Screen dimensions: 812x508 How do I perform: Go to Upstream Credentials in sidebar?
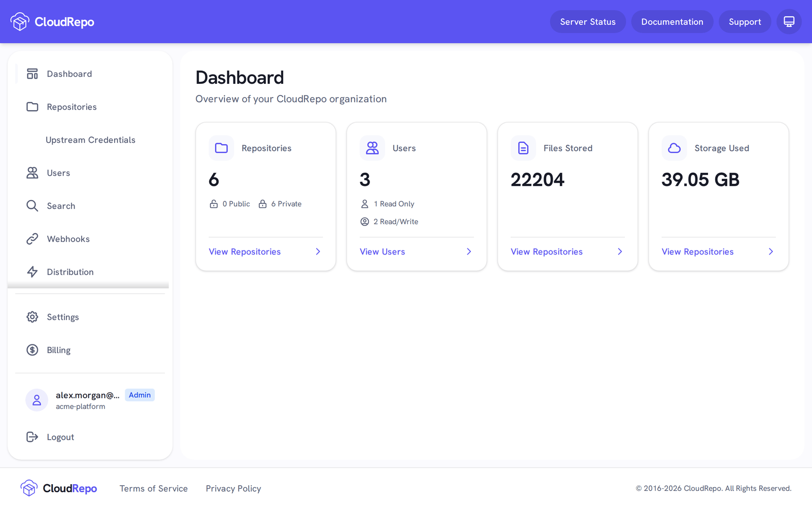click(90, 140)
